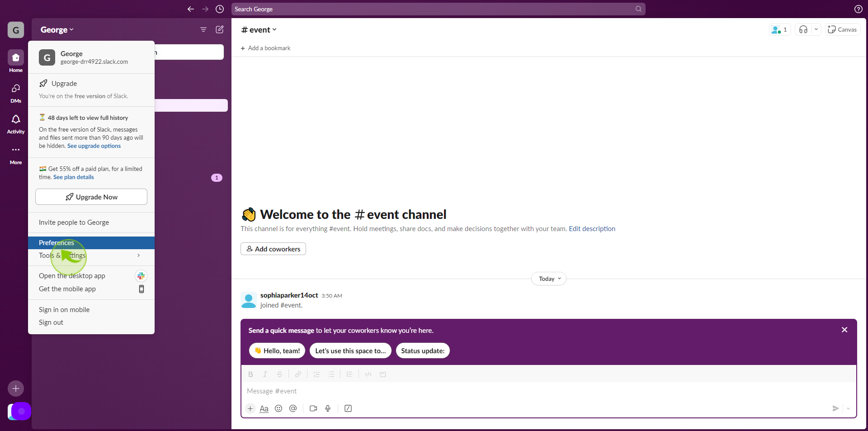
Task: Open the slash shortcuts icon
Action: (x=348, y=408)
